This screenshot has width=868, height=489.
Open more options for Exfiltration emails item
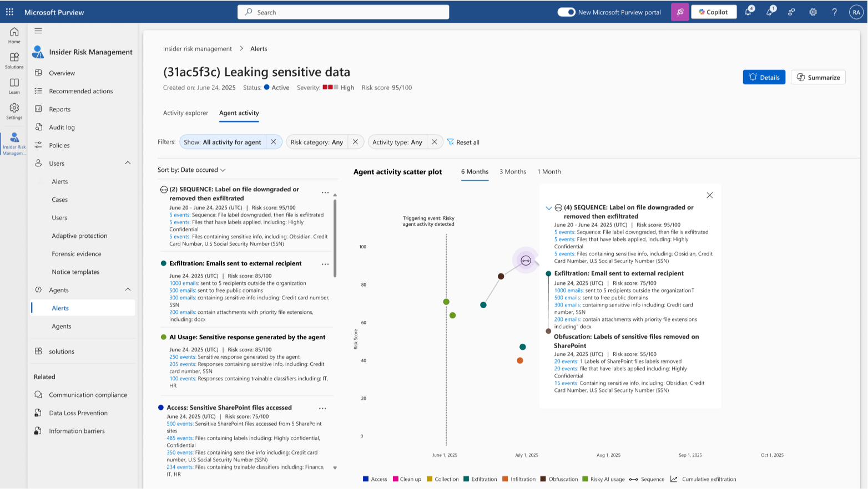(325, 264)
